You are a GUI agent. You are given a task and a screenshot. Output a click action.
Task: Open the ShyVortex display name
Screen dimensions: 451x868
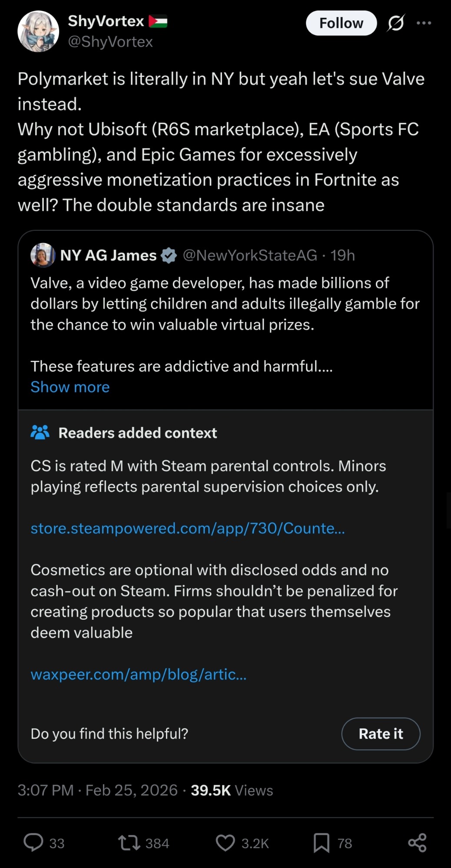pyautogui.click(x=106, y=21)
